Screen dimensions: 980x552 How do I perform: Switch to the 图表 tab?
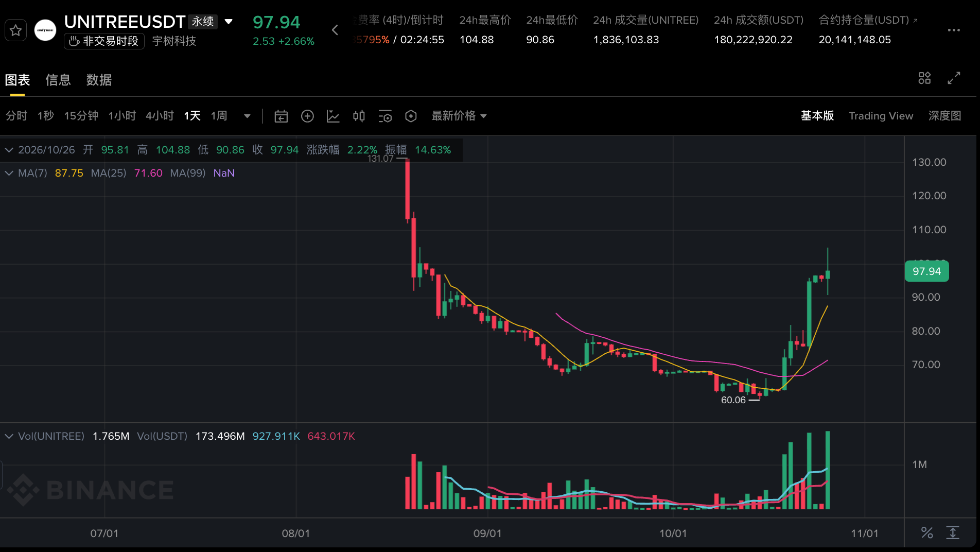point(17,80)
